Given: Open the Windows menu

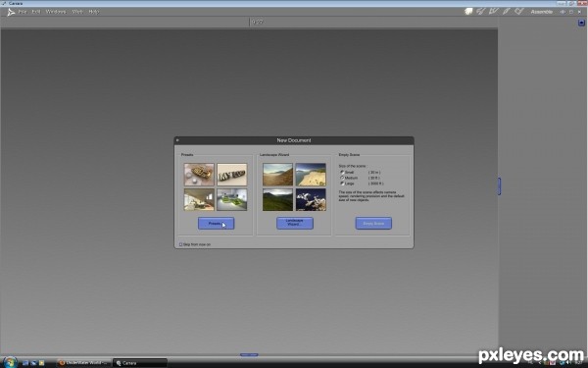Looking at the screenshot, I should [x=56, y=12].
